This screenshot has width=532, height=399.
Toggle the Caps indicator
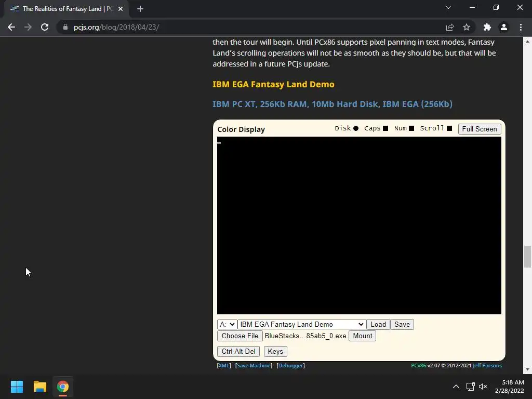pyautogui.click(x=385, y=128)
